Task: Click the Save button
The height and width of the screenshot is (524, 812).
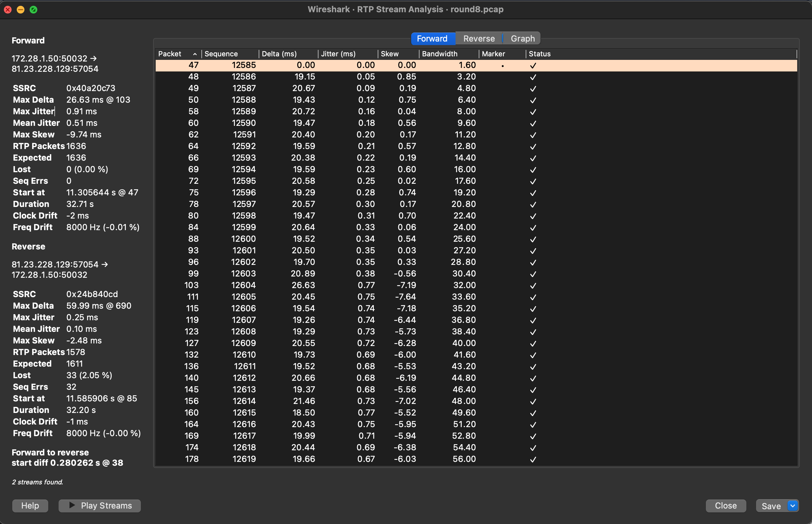Action: pos(771,506)
